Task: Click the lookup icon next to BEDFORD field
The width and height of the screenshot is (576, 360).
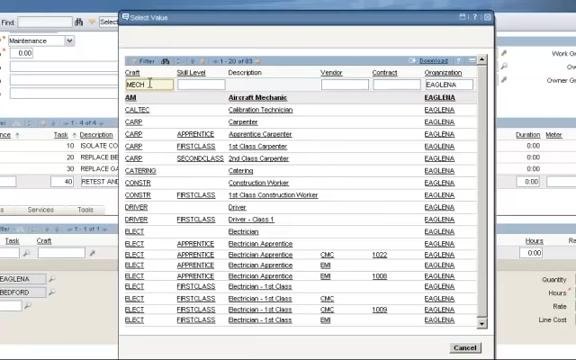Action: 52,292
